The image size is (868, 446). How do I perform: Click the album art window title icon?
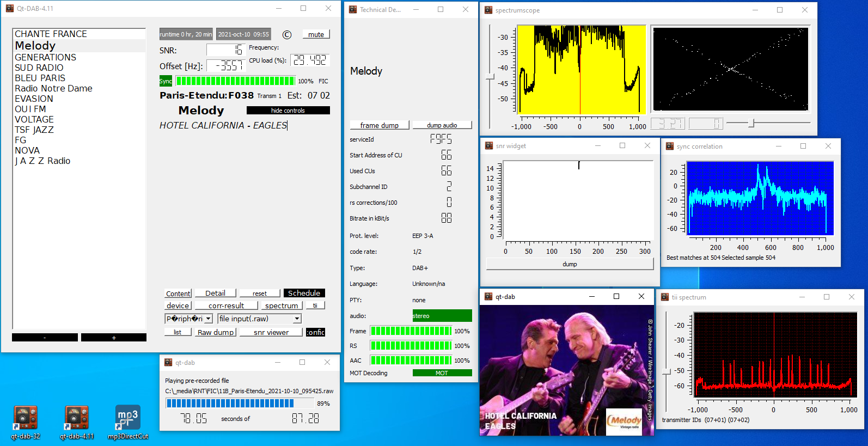[488, 296]
